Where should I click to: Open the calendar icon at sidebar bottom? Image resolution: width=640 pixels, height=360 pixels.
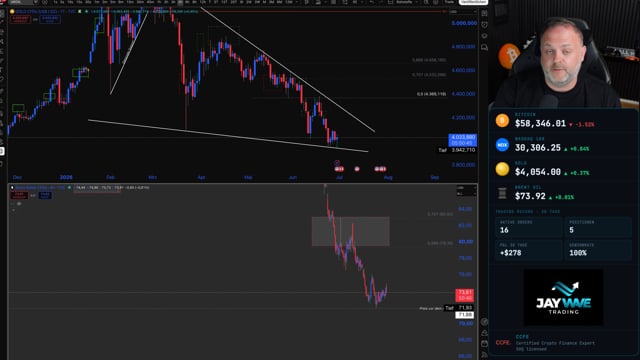click(484, 344)
